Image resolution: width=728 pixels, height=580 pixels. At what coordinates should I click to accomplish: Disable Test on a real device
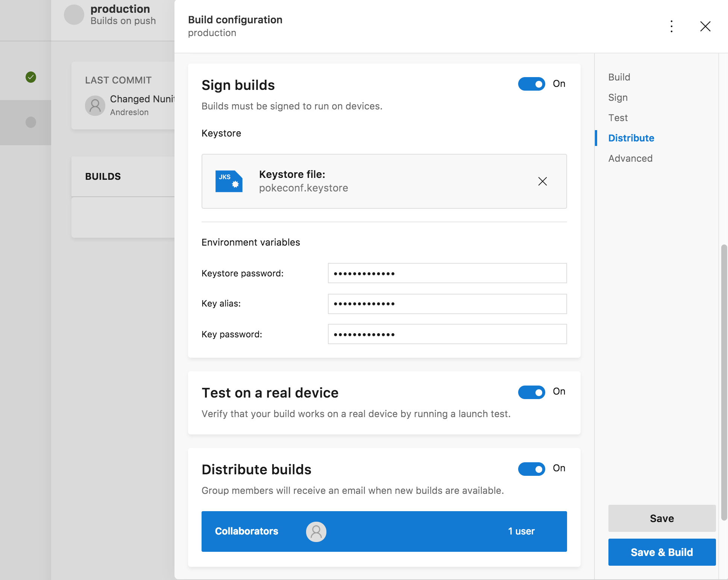[x=531, y=392]
